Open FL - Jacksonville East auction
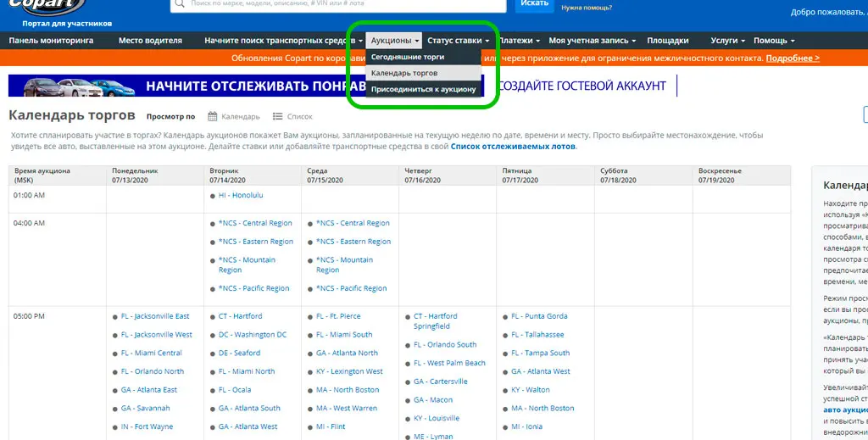The height and width of the screenshot is (440, 868). coord(155,316)
